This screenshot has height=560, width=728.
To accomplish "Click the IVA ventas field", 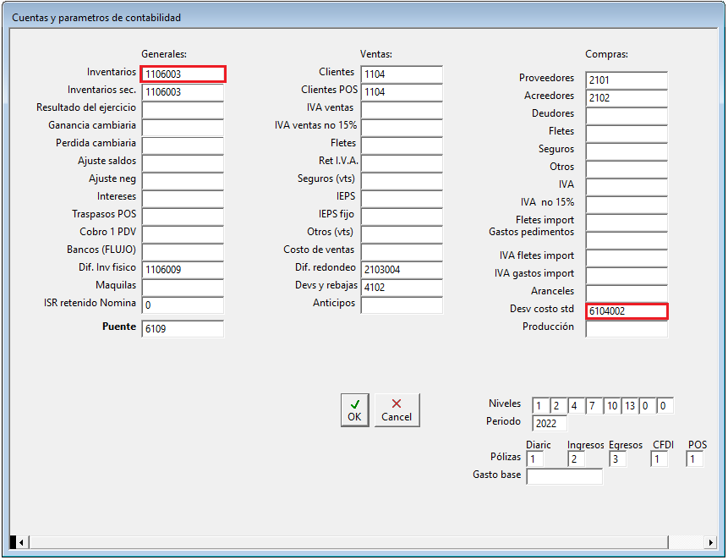I will click(402, 110).
